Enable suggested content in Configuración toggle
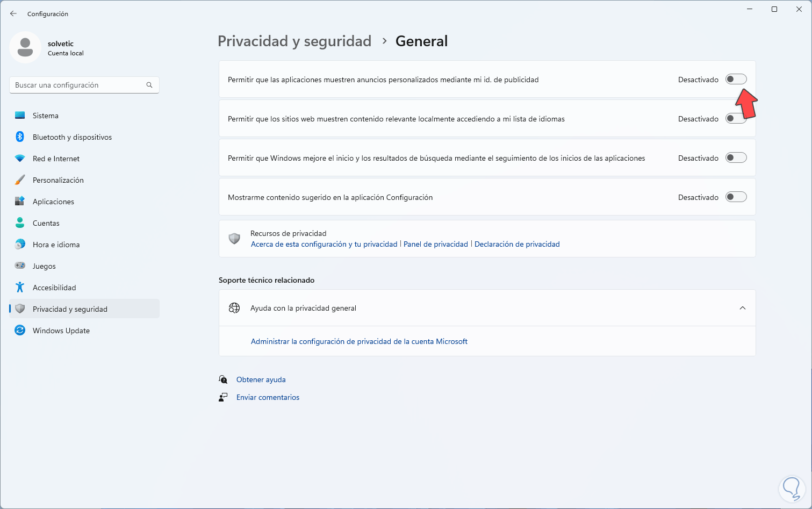This screenshot has width=812, height=509. 736,197
